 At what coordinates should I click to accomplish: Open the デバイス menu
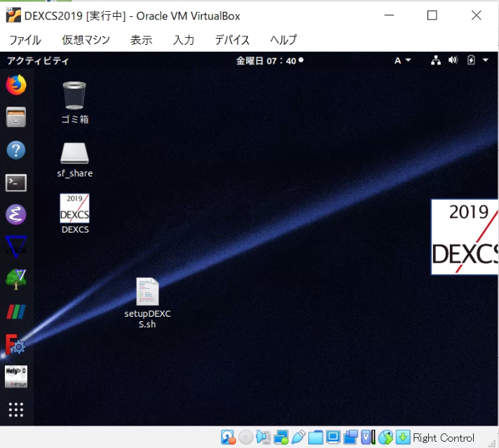click(x=232, y=40)
